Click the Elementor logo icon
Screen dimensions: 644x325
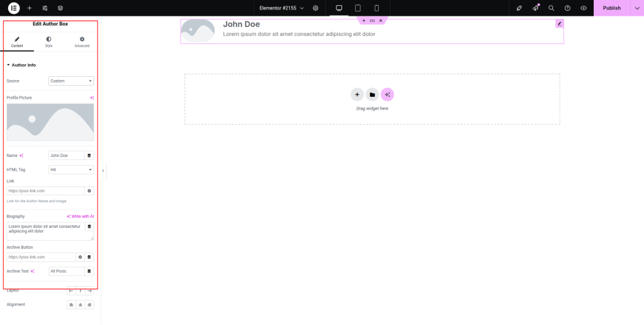click(x=14, y=8)
